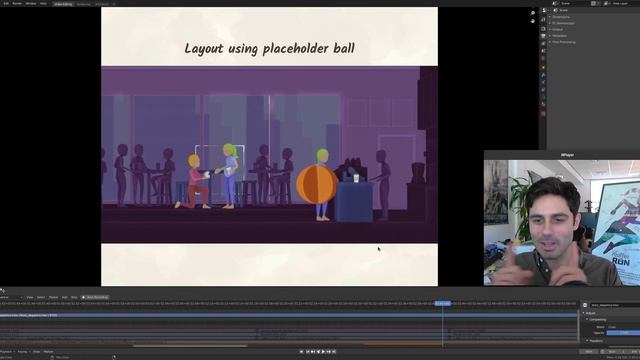Viewport: 640px width, 360px height.
Task: Switch to the Video Editing workspace tab
Action: [63, 4]
